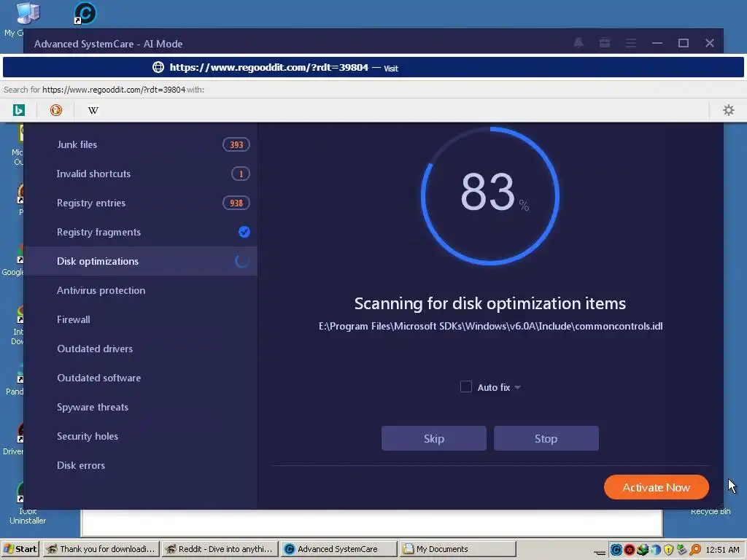Select Invalid shortcuts in the scan list
The width and height of the screenshot is (747, 560).
click(141, 174)
